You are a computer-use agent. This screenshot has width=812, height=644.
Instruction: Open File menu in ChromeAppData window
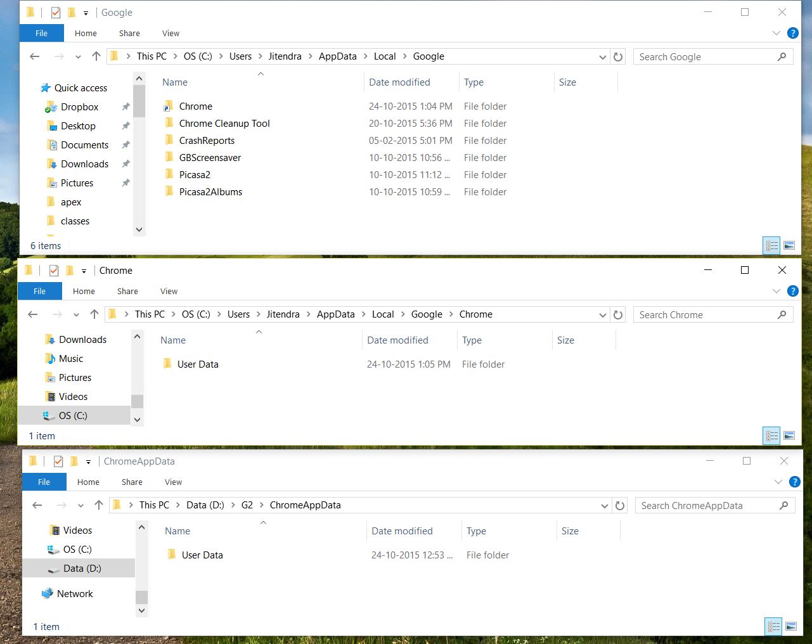[x=44, y=482]
